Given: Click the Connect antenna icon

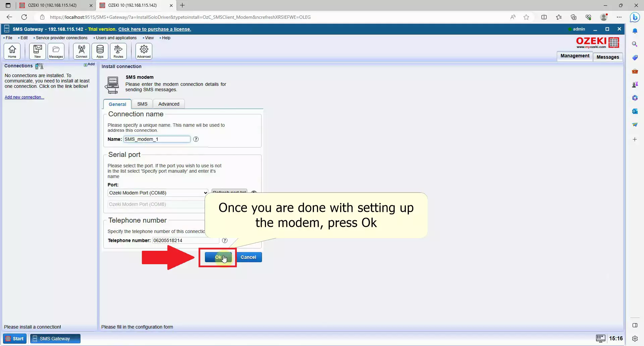Looking at the screenshot, I should 82,51.
